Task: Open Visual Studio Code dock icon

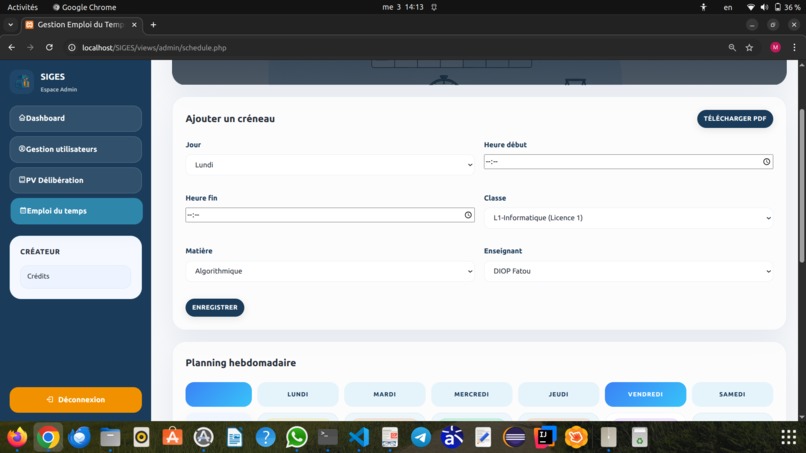Action: [x=359, y=438]
